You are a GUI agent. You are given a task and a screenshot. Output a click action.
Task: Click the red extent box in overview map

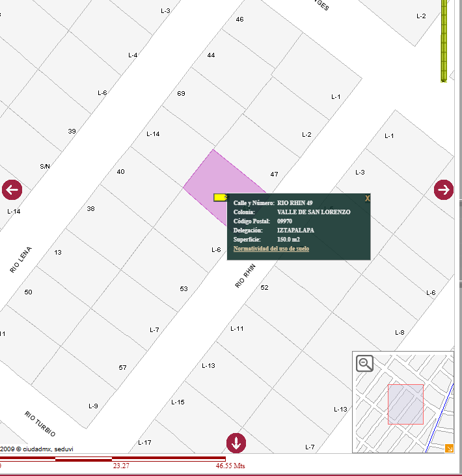click(406, 404)
